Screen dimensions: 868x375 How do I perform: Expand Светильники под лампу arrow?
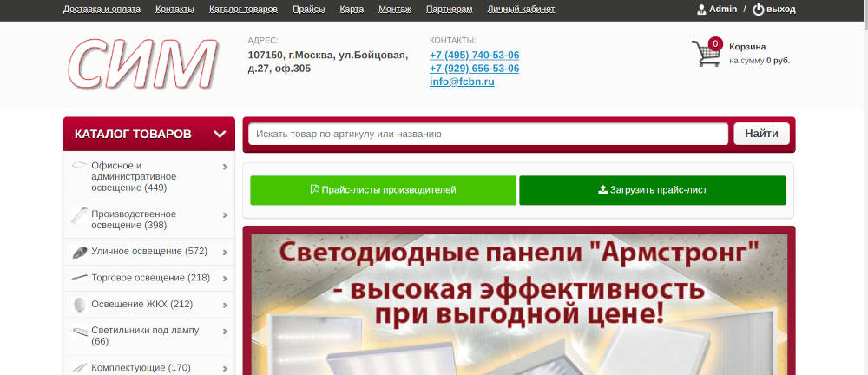pos(226,332)
